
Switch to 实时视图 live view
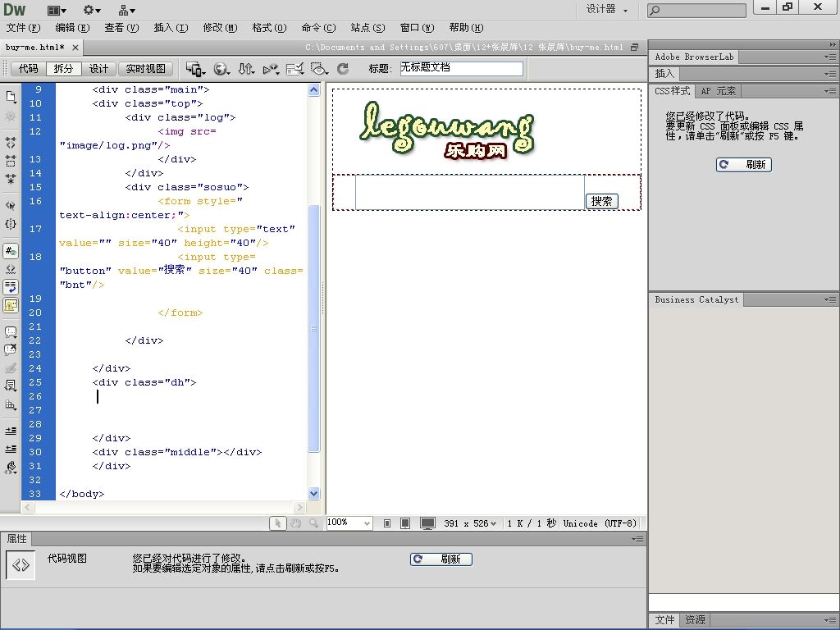point(145,69)
